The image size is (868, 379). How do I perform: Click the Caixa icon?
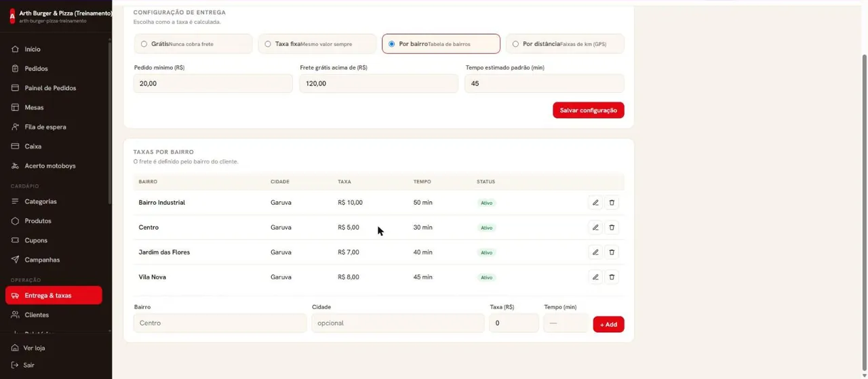tap(15, 146)
